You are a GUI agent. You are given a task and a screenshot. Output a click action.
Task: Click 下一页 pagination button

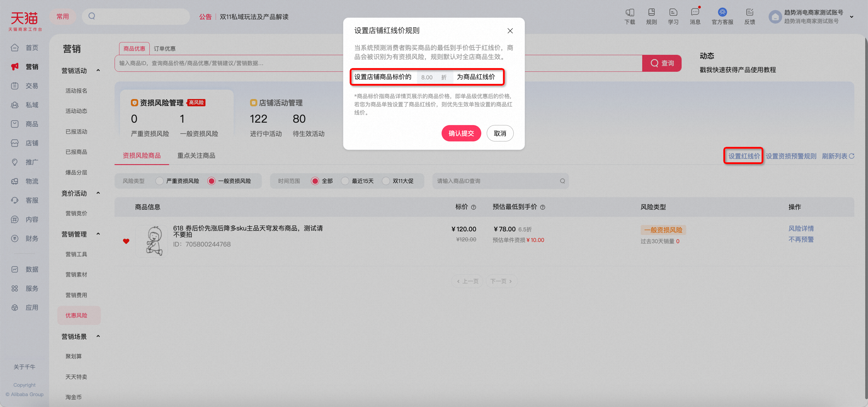501,281
